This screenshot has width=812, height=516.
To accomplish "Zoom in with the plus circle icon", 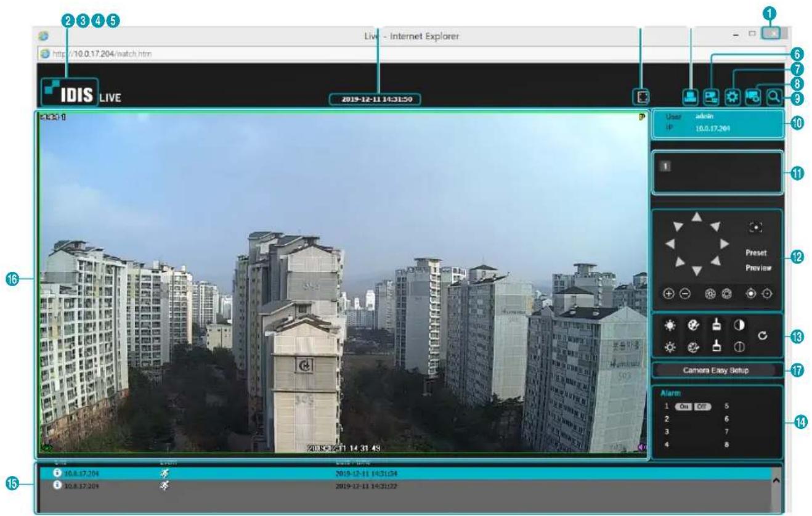I will [668, 293].
